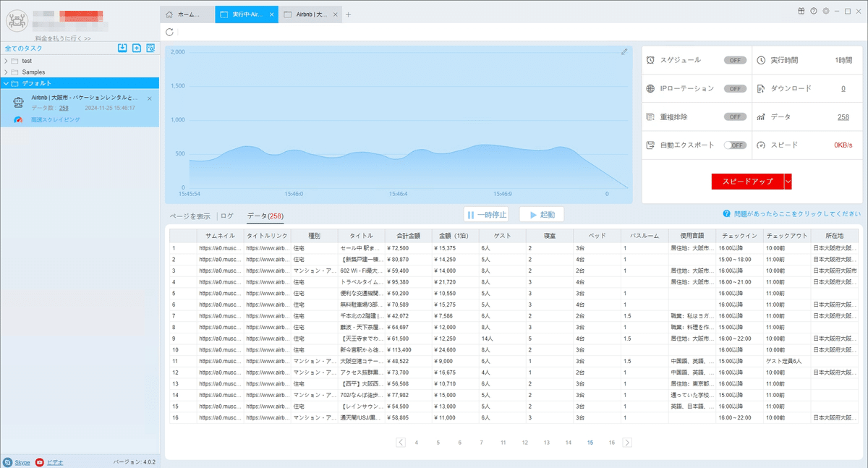The width and height of the screenshot is (868, 468).
Task: Click the pencil edit icon on the chart
Action: tap(624, 51)
